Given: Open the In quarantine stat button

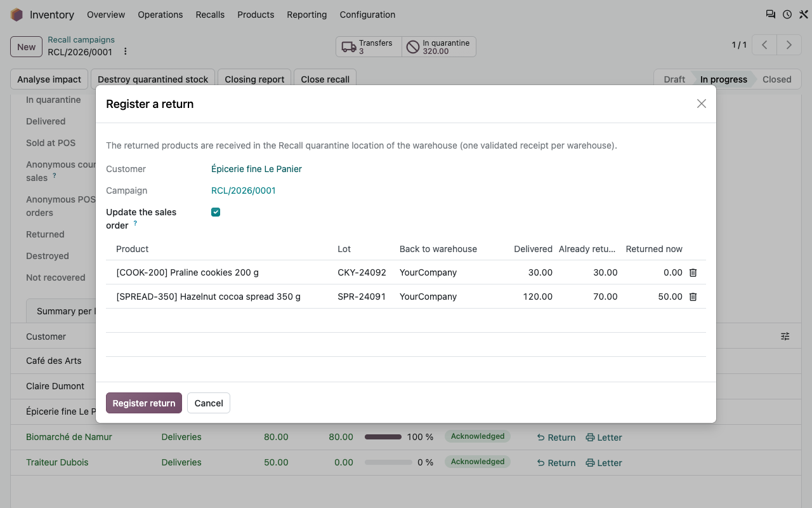Looking at the screenshot, I should 439,47.
